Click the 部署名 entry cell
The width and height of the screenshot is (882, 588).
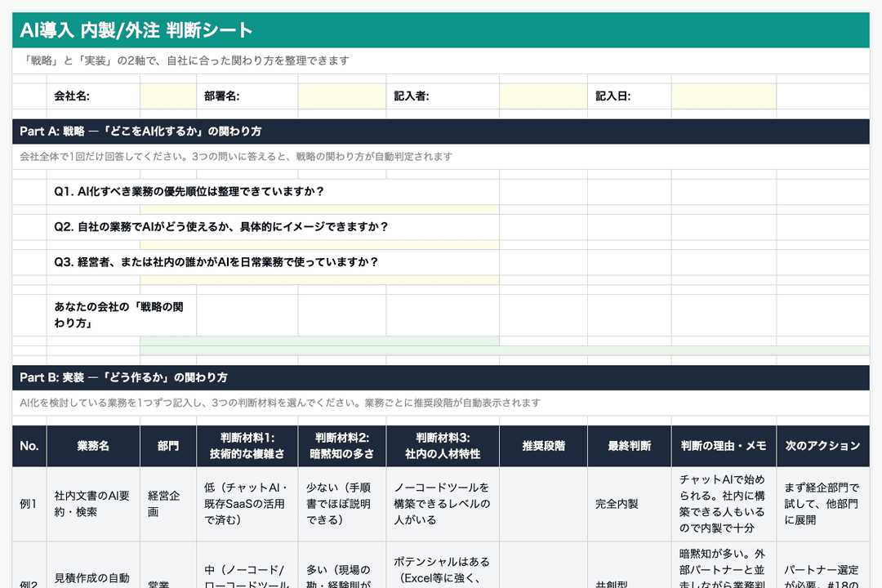341,96
